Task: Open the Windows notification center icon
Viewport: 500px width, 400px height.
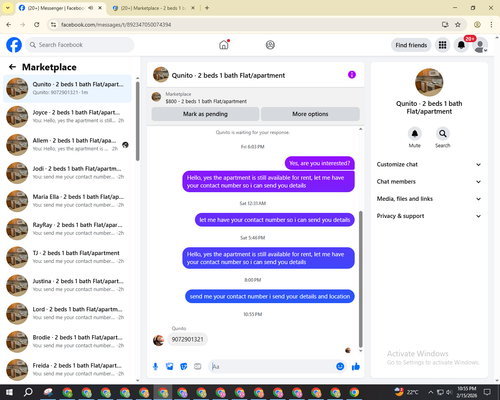Action: (x=487, y=392)
